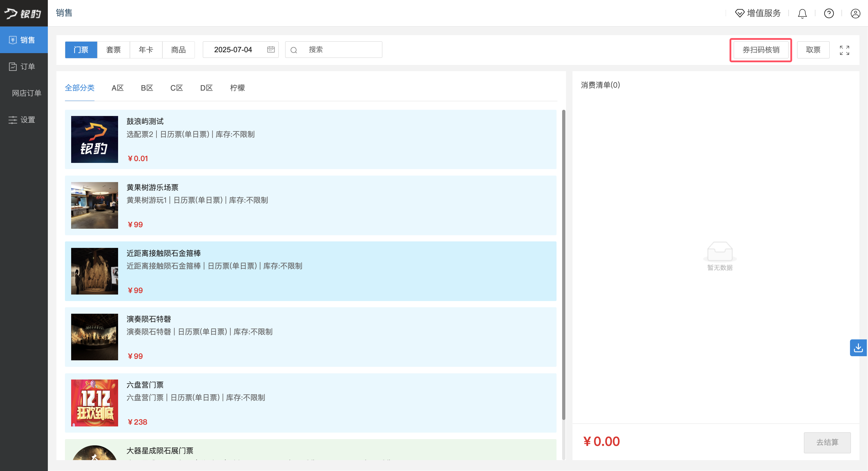The image size is (868, 471).
Task: Select the 门票 tab
Action: tap(81, 50)
